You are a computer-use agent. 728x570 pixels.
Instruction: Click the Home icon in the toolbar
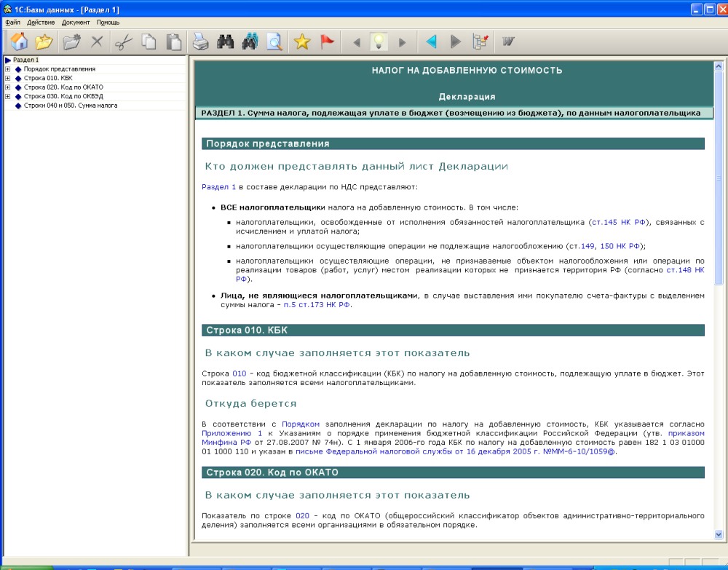pos(18,42)
